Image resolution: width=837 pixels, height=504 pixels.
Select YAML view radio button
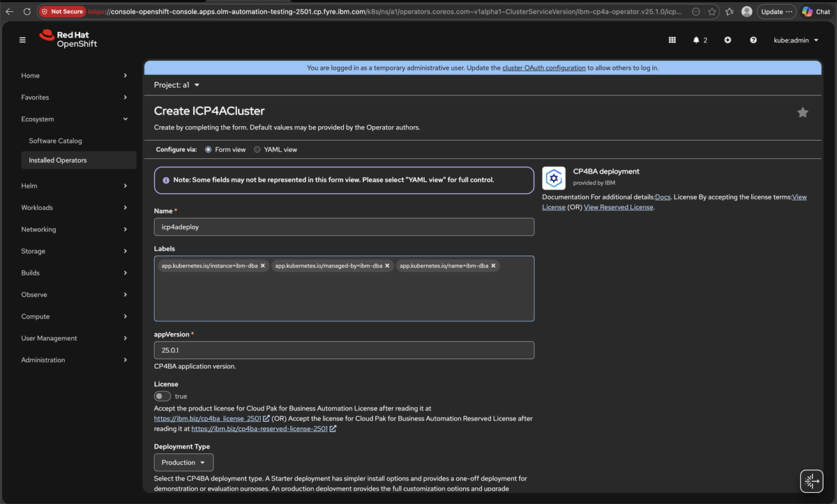click(257, 149)
